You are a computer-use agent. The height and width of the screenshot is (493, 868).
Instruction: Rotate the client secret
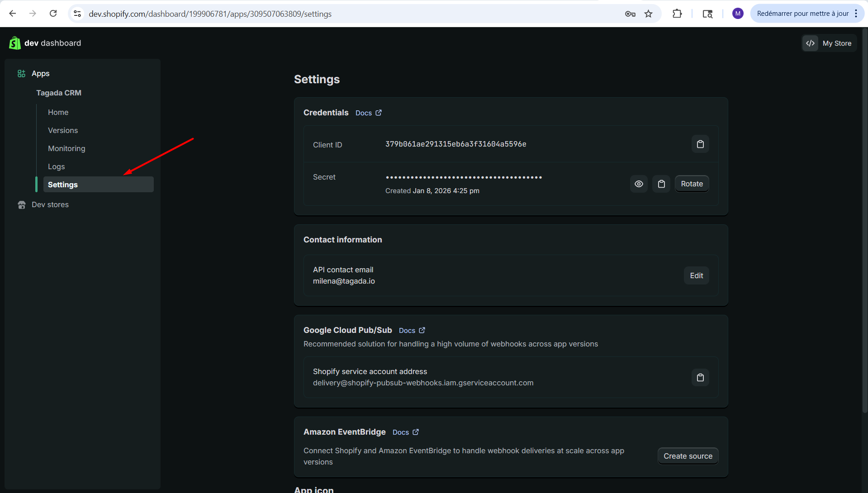[x=692, y=184]
